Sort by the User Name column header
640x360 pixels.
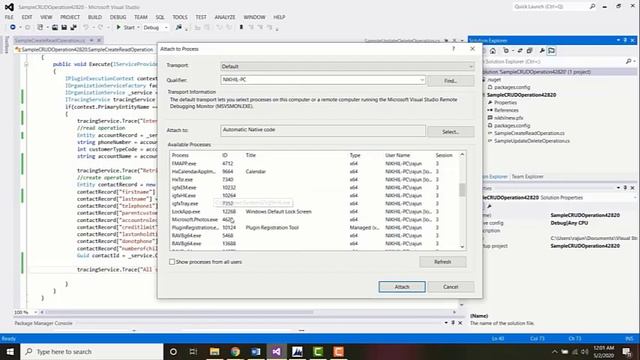[x=397, y=155]
